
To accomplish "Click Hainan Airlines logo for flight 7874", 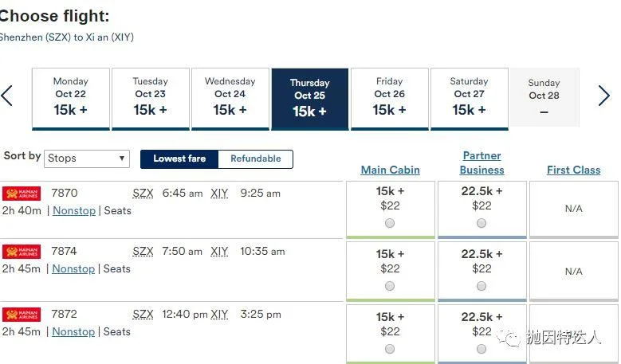I will pos(22,252).
